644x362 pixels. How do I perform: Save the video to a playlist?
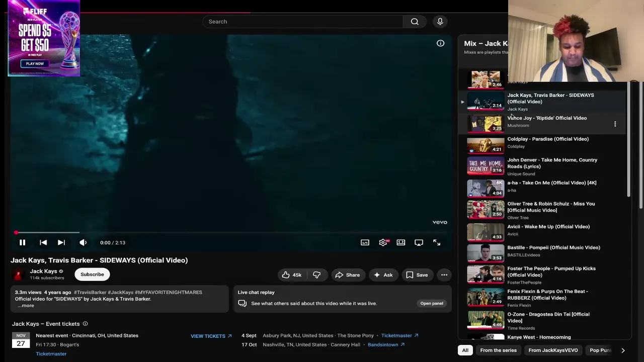(417, 275)
